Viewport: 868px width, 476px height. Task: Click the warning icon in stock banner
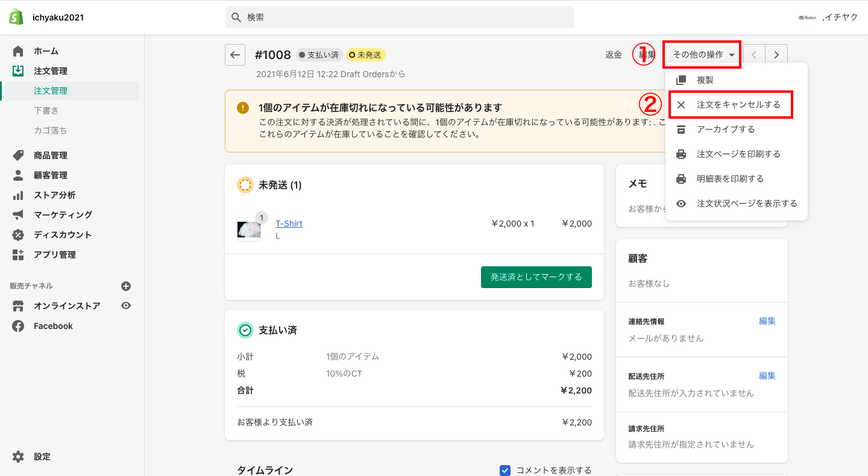243,108
